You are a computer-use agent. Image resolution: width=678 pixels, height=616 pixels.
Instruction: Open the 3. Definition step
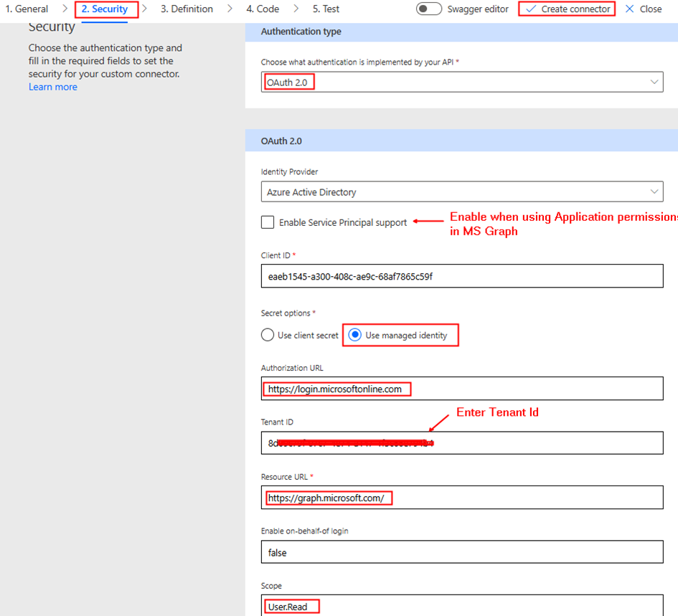[187, 9]
